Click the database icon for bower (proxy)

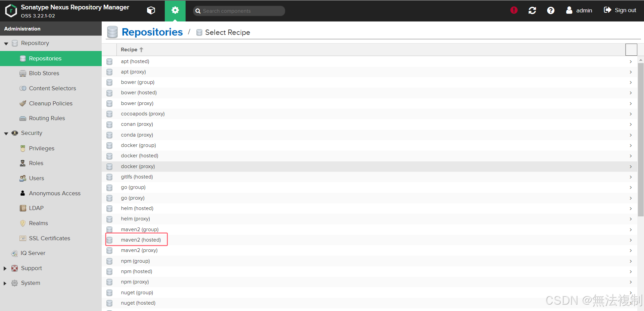(x=109, y=103)
